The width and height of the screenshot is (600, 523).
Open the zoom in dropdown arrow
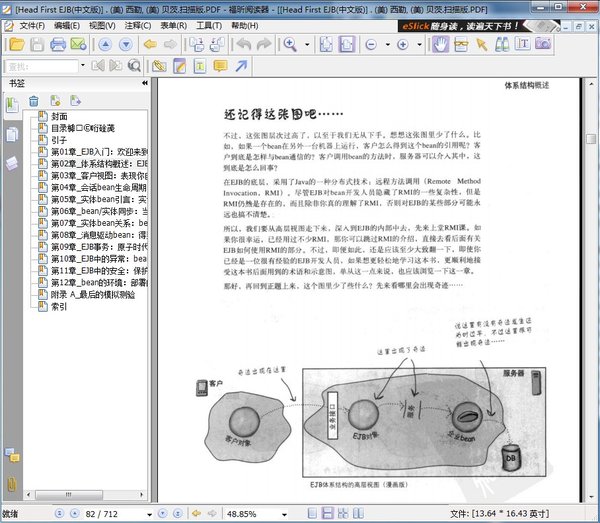point(419,45)
